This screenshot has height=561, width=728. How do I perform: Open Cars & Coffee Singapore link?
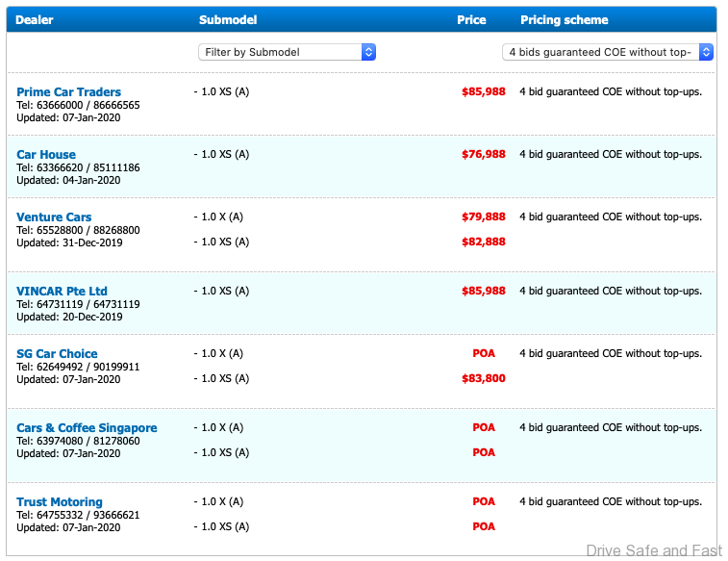[x=87, y=428]
